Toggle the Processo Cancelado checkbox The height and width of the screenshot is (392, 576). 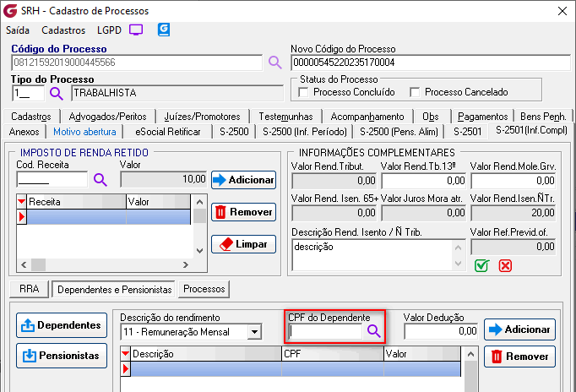coord(415,92)
